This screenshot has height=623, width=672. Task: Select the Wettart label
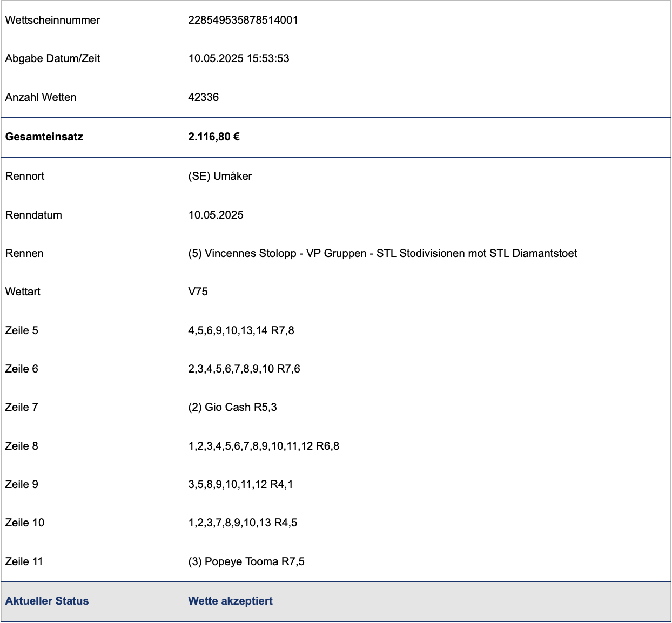(x=23, y=292)
